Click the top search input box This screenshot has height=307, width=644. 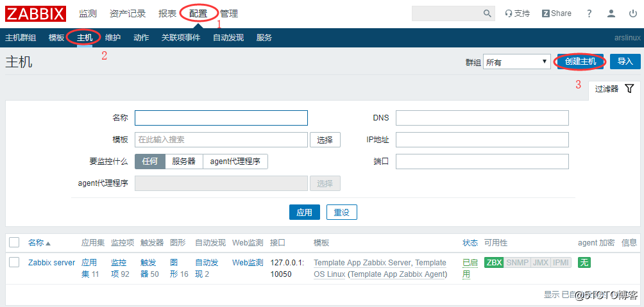[453, 13]
